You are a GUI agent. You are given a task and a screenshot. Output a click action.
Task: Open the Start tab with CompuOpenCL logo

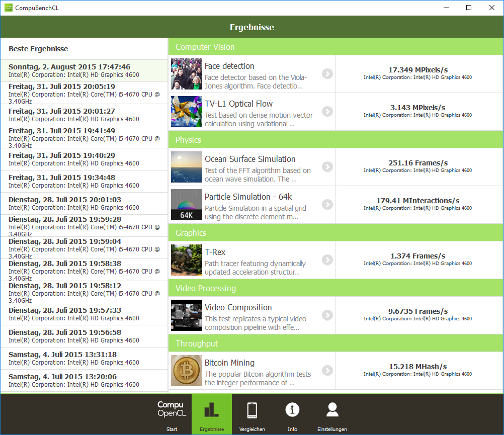(172, 414)
